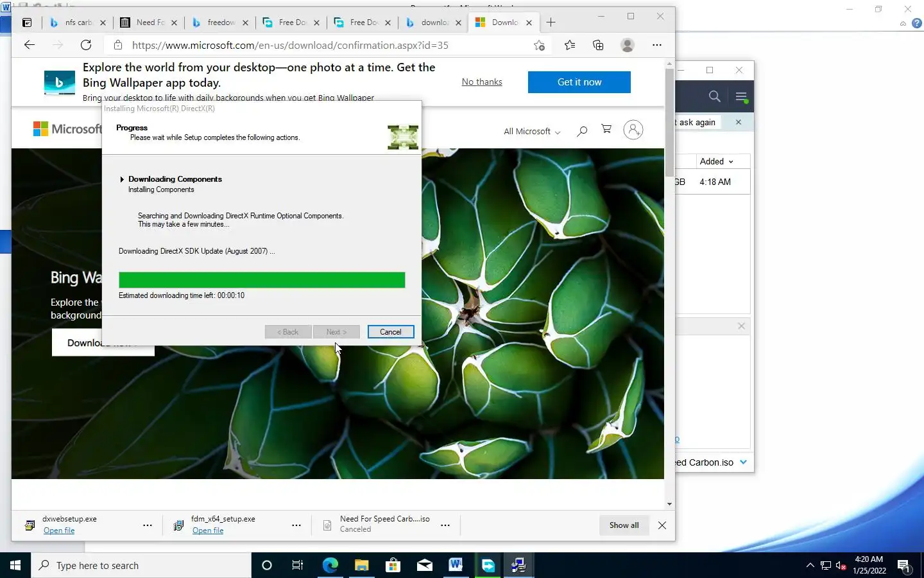The height and width of the screenshot is (578, 924).
Task: Open the Added sort dropdown in download manager
Action: point(717,161)
